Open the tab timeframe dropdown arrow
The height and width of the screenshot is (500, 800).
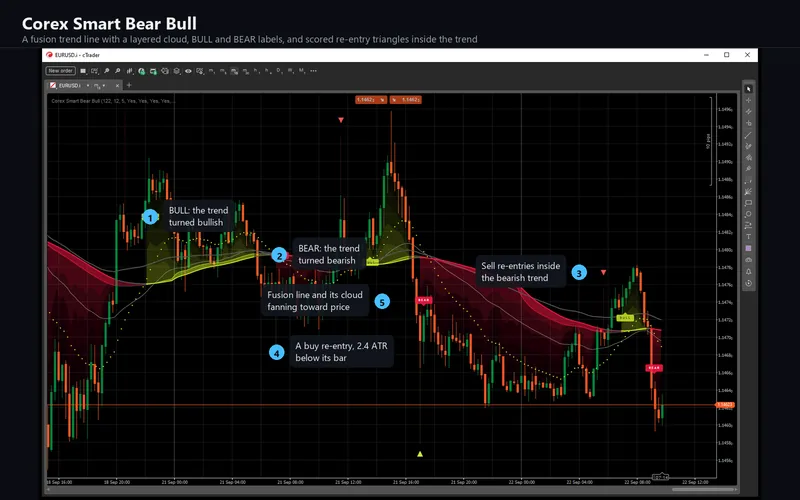104,85
